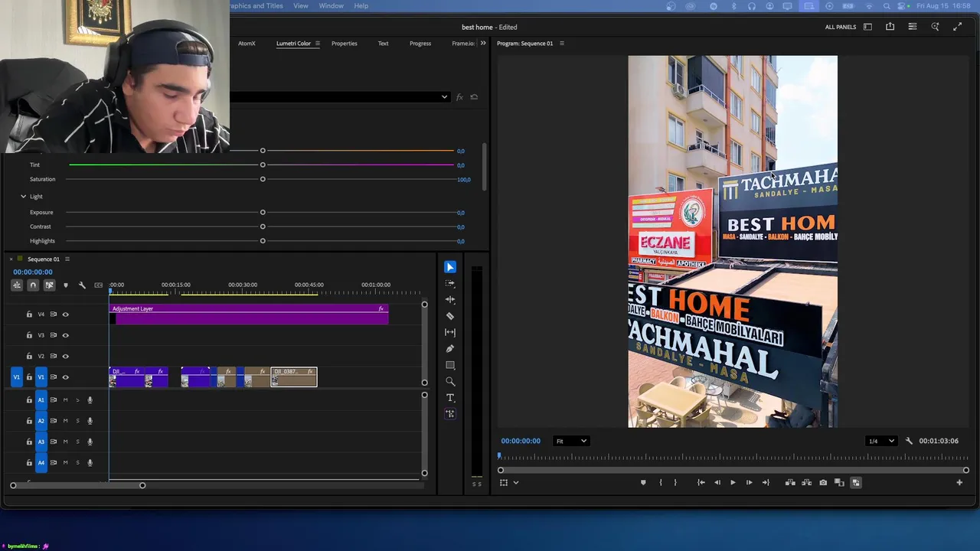Click Mark In bracket in Program monitor
980x551 pixels.
[660, 483]
